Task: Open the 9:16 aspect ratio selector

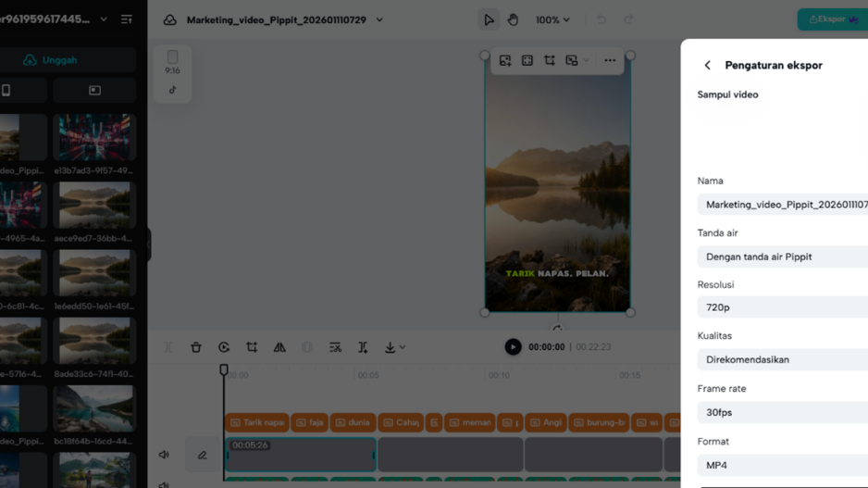Action: click(x=172, y=61)
